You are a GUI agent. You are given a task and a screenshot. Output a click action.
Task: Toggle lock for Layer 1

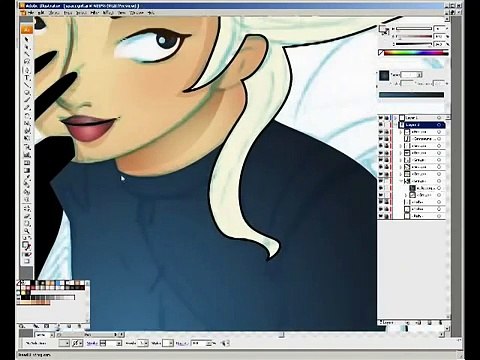[387, 118]
